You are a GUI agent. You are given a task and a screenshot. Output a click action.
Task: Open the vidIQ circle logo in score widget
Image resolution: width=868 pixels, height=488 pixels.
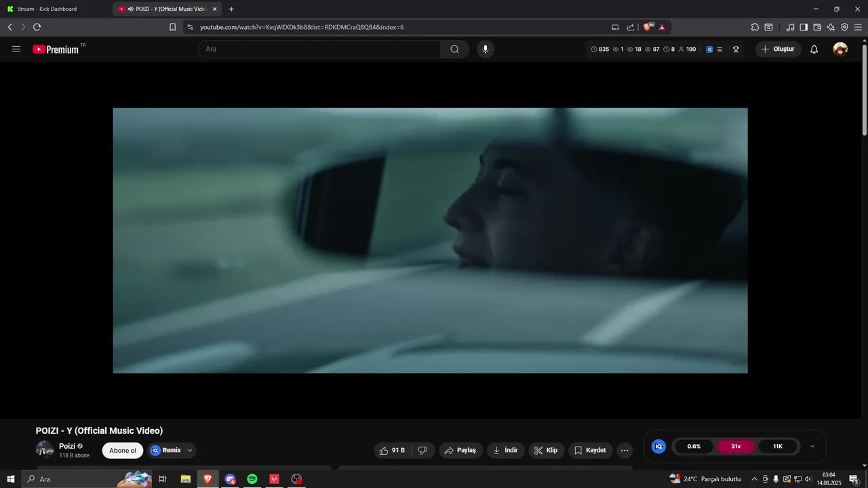[658, 447]
